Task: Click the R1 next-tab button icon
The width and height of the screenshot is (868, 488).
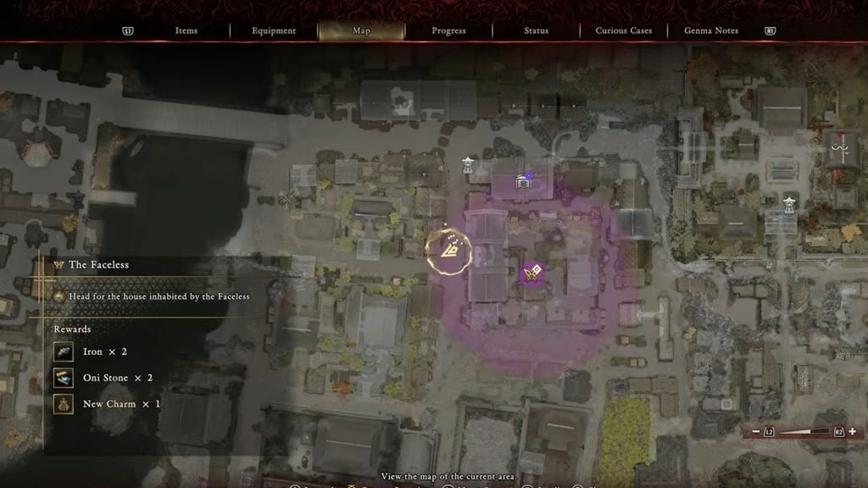Action: pos(770,31)
